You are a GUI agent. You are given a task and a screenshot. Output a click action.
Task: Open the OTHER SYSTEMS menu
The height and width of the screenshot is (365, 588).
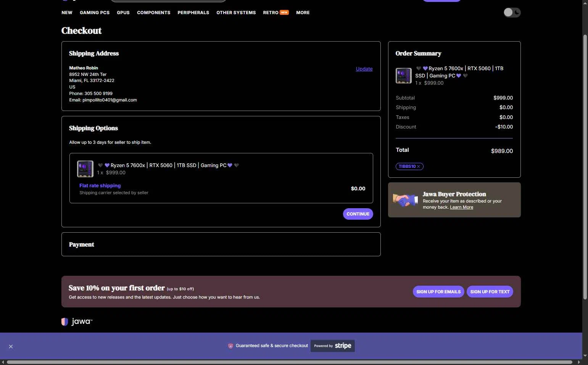tap(236, 13)
